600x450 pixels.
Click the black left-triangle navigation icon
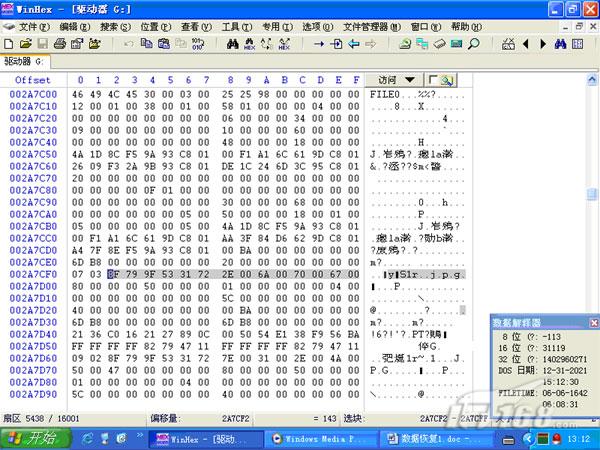[x=525, y=44]
